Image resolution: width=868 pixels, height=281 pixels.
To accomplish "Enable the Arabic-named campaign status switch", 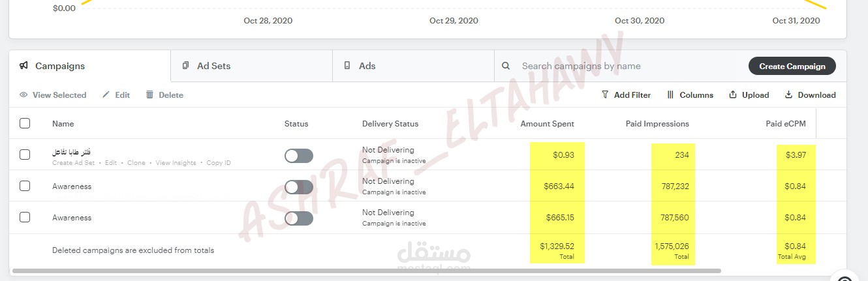I will pyautogui.click(x=299, y=156).
